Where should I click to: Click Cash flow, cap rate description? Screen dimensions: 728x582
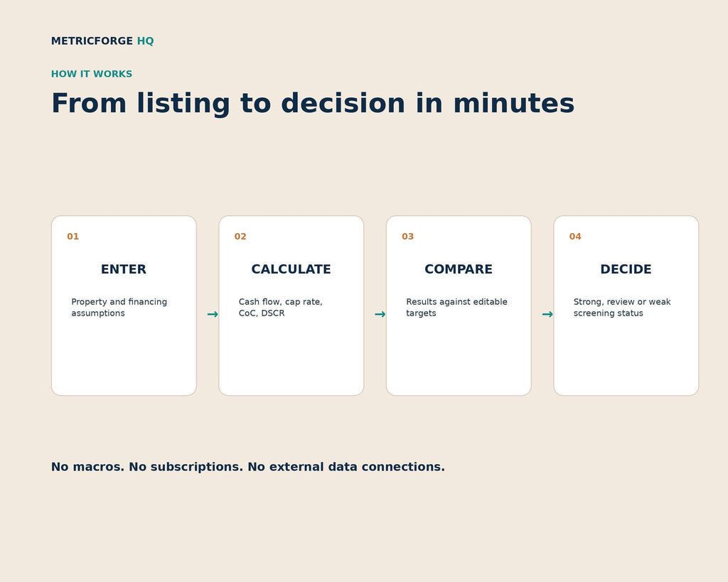coord(280,307)
